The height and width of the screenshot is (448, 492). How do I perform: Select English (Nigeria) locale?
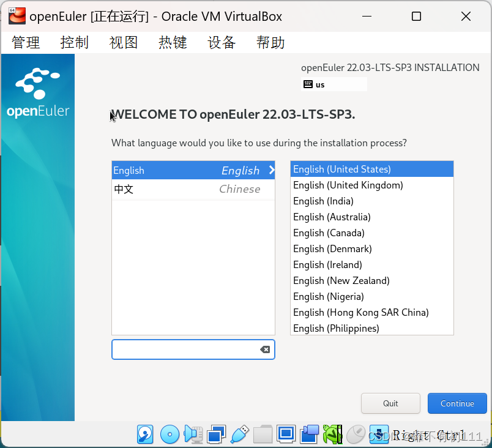pos(372,296)
